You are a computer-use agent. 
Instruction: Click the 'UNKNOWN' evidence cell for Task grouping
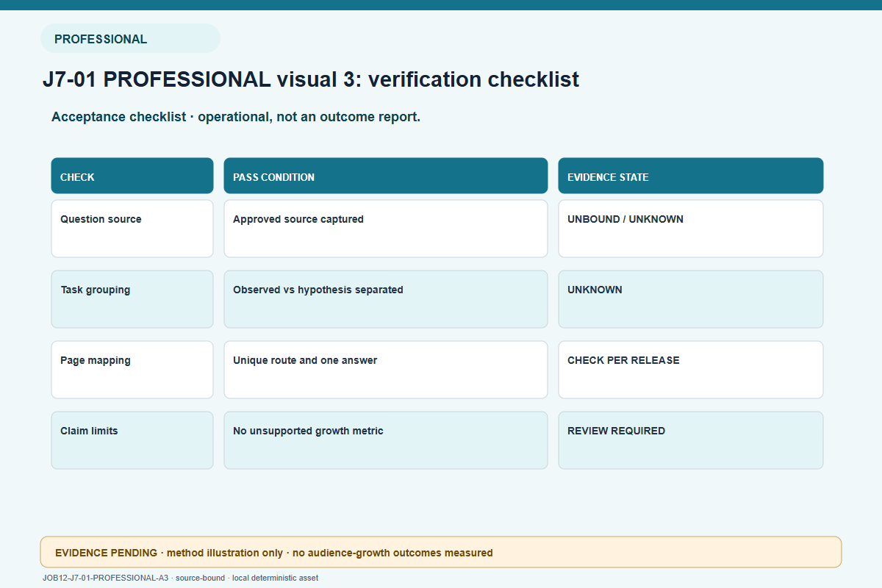pos(691,299)
